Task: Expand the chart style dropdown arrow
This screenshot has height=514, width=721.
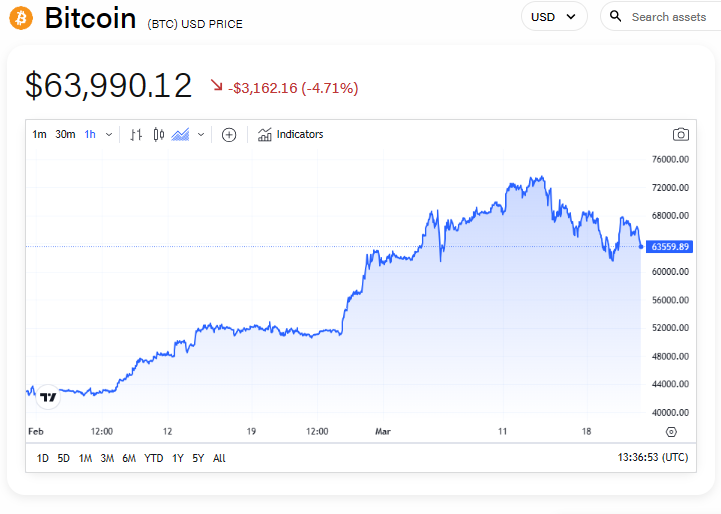Action: [x=201, y=135]
